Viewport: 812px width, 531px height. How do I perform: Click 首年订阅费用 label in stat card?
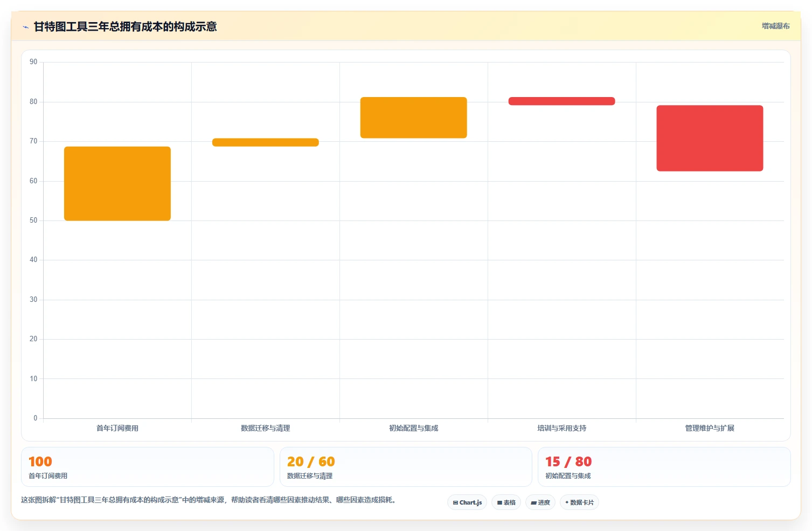click(48, 476)
